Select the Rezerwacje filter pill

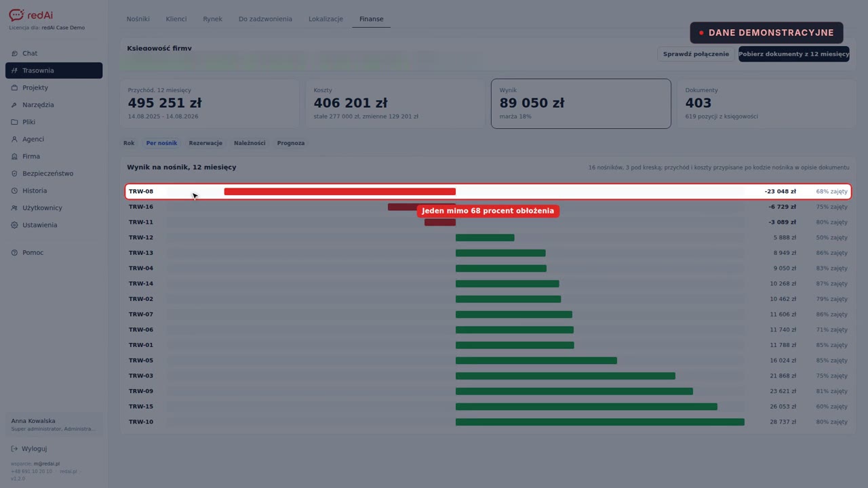click(205, 143)
